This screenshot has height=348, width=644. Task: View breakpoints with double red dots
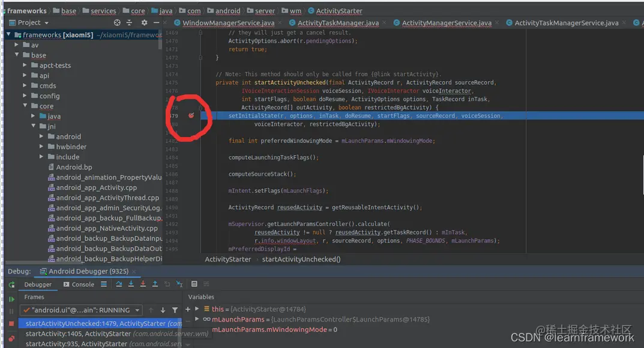(x=11, y=338)
